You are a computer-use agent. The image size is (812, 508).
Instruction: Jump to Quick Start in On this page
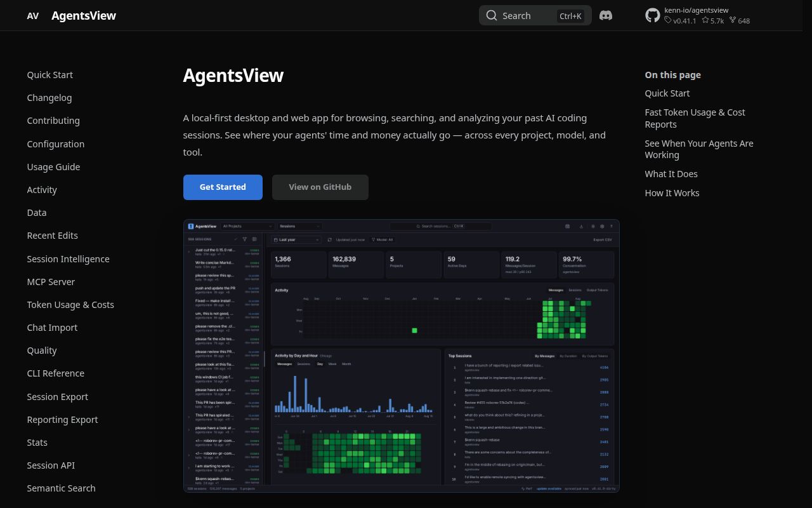coord(667,93)
